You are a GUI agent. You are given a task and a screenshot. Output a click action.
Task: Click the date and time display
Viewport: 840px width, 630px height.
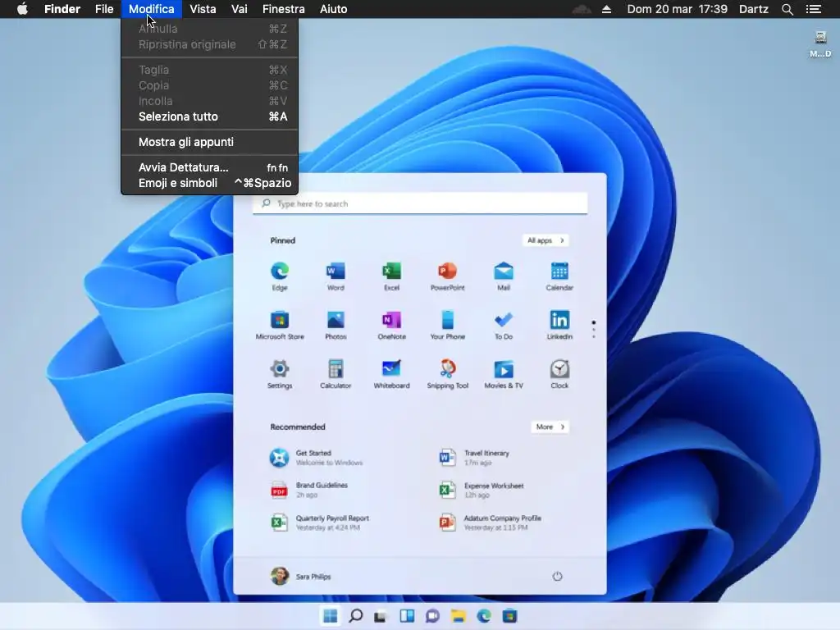(677, 9)
